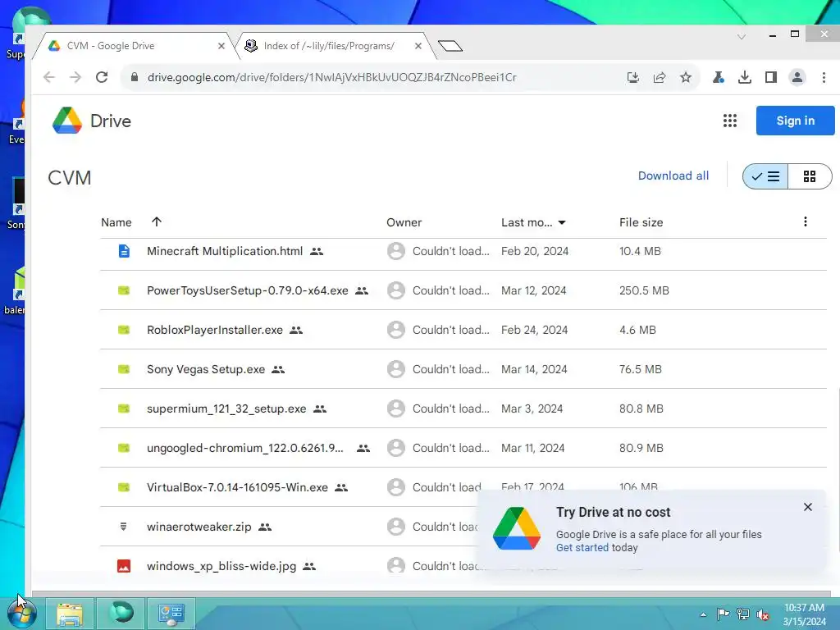Screen dimensions: 840x630
Task: Click the Get started link
Action: 582,547
